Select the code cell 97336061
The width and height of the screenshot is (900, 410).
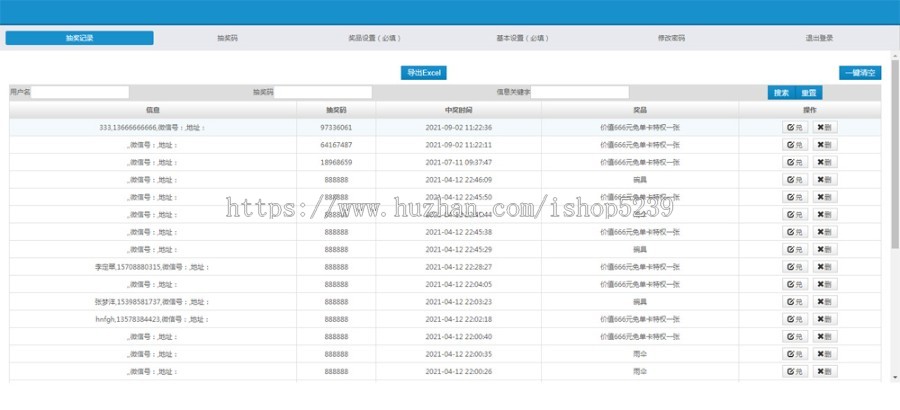336,127
